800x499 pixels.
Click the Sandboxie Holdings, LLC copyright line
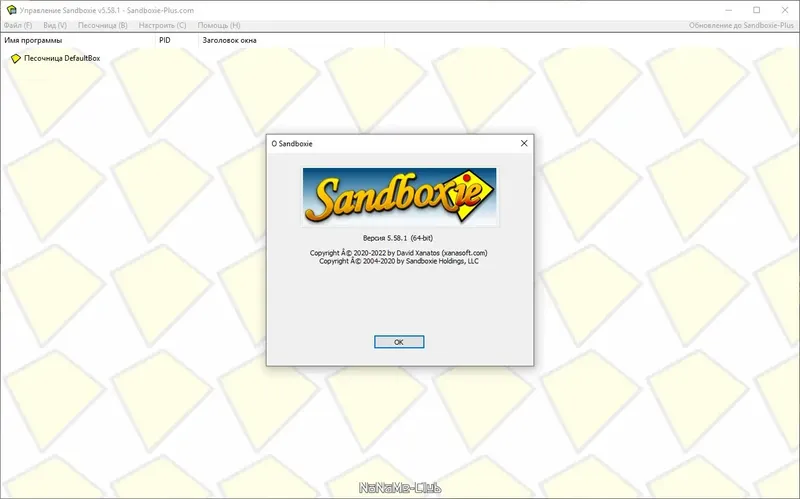tap(399, 261)
